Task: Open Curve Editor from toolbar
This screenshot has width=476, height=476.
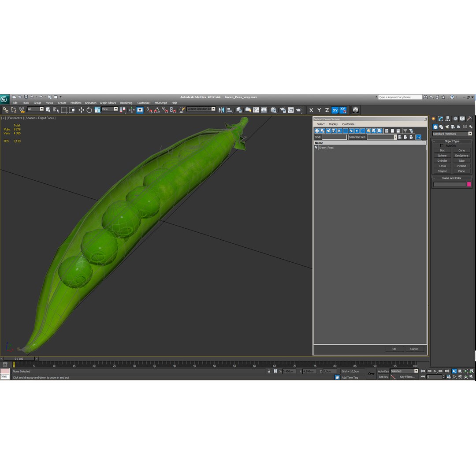Action: coord(256,110)
